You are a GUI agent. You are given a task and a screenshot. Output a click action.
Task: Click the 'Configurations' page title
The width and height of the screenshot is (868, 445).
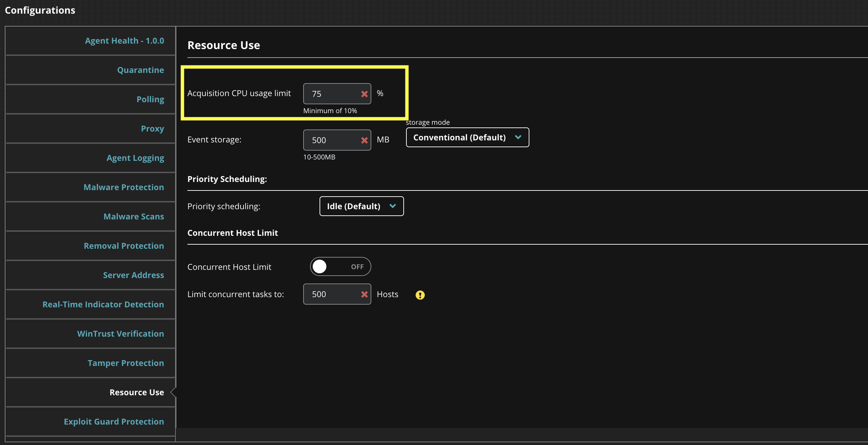pos(40,10)
